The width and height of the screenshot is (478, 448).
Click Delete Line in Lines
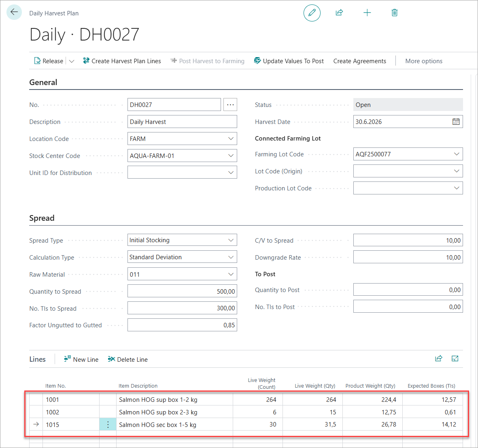coord(128,359)
